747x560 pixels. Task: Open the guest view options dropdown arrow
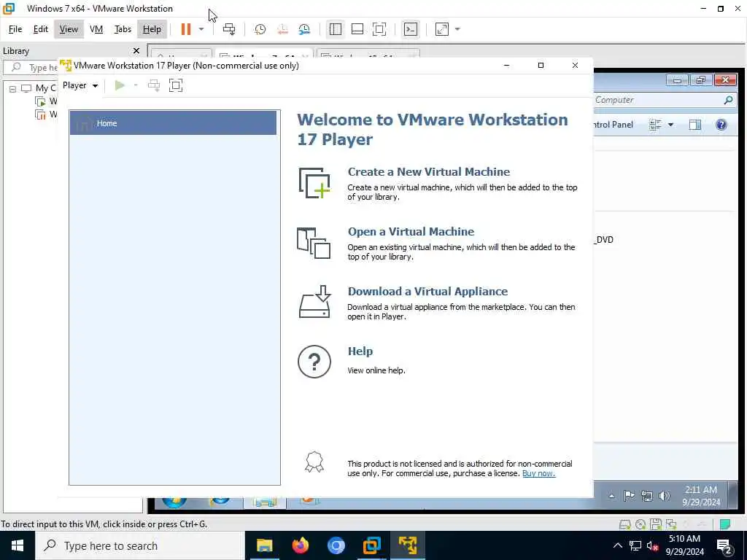pos(671,125)
